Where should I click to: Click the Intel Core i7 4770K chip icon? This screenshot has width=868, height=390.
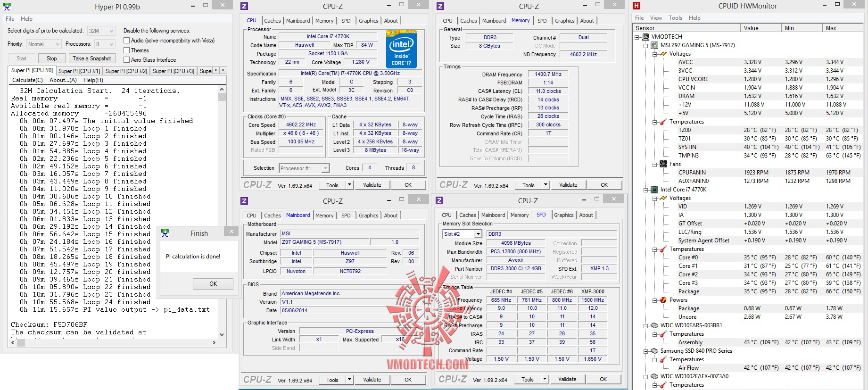(x=654, y=190)
